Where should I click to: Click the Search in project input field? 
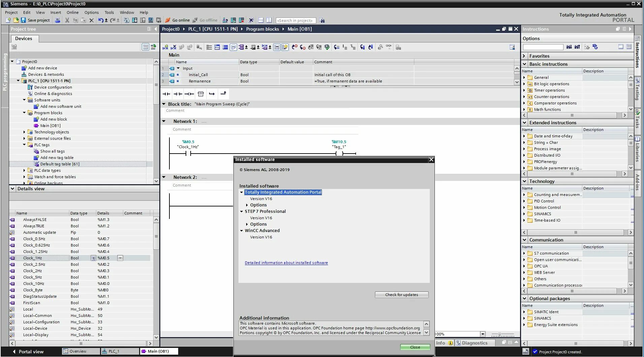point(296,21)
